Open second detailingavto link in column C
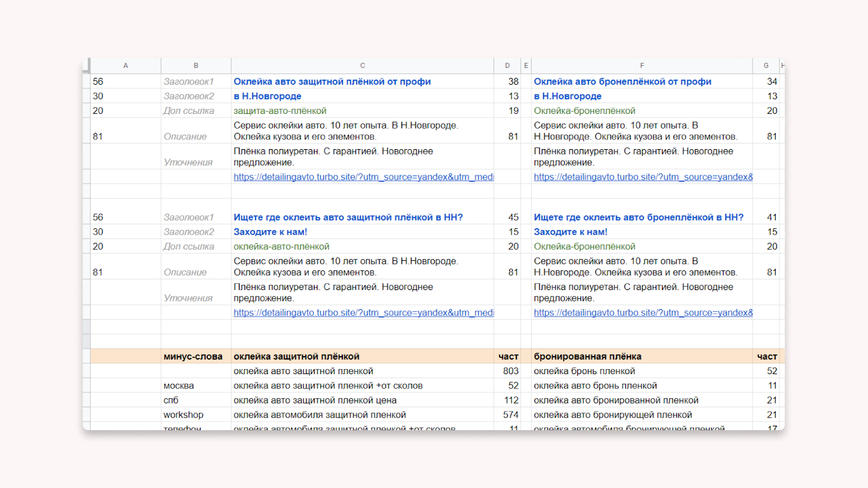 click(363, 312)
